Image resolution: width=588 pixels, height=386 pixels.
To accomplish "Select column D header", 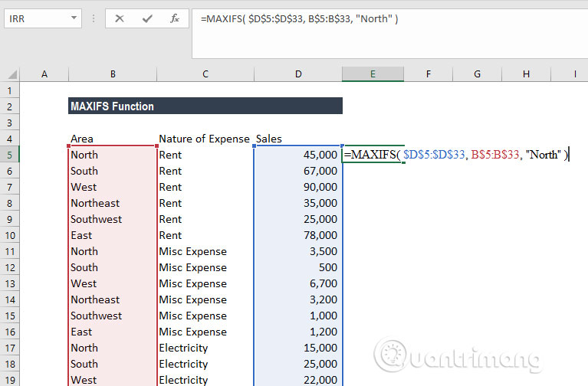I will (x=298, y=74).
